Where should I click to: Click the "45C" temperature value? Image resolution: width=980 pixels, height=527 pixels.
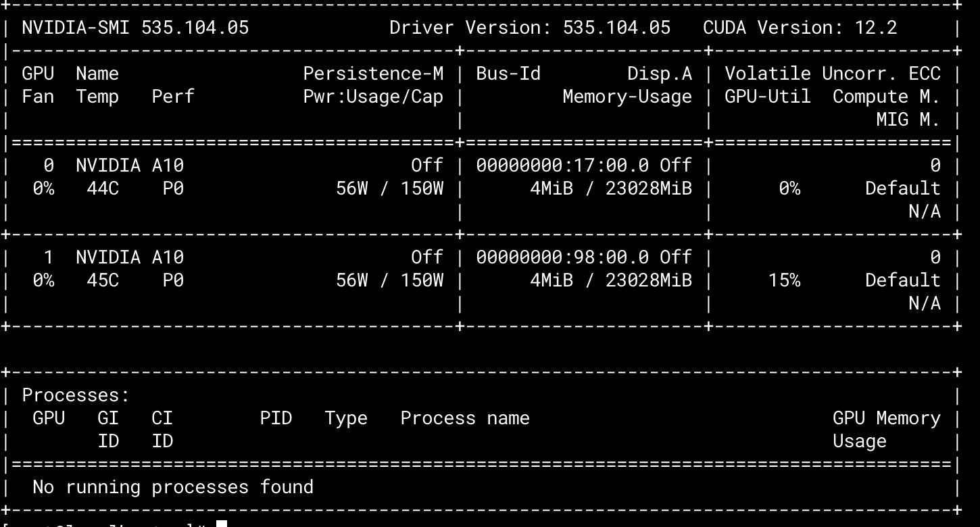point(103,280)
